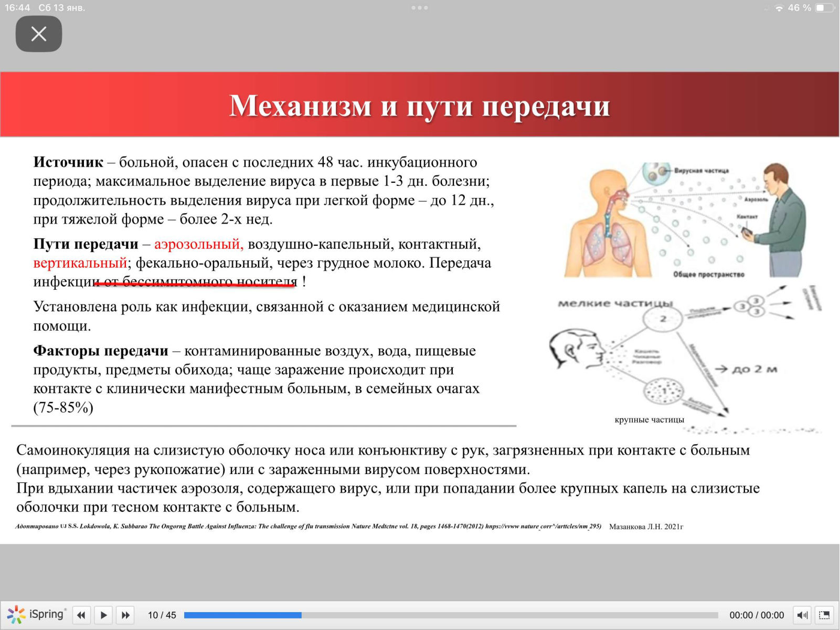Click the caption крупные частицы

[650, 419]
